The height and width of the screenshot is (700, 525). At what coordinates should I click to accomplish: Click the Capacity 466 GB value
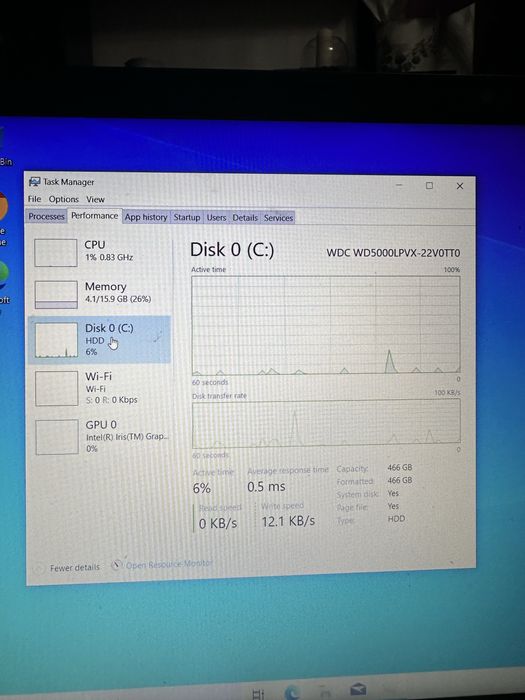click(x=400, y=467)
